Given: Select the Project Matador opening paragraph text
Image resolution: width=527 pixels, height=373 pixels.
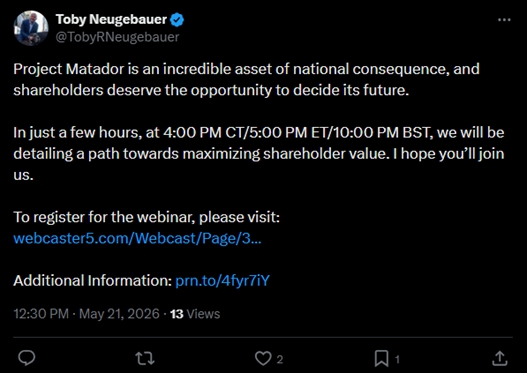Looking at the screenshot, I should pos(246,80).
